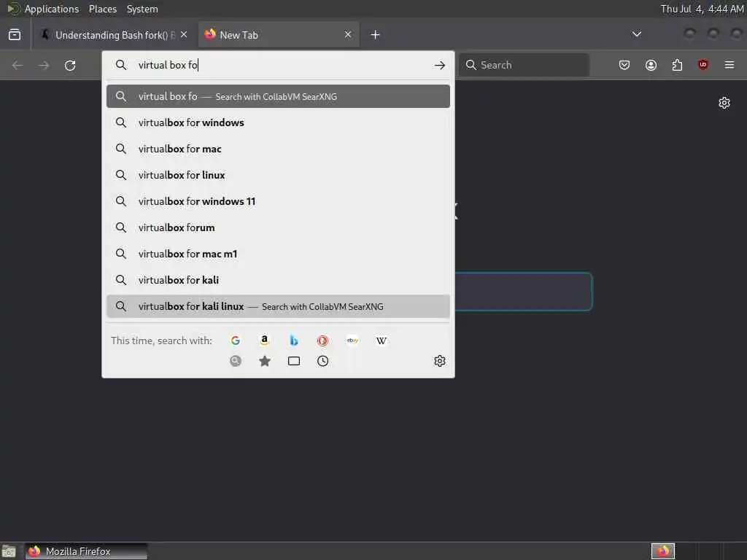Image resolution: width=747 pixels, height=560 pixels.
Task: Click the Go arrow in address bar
Action: (x=440, y=65)
